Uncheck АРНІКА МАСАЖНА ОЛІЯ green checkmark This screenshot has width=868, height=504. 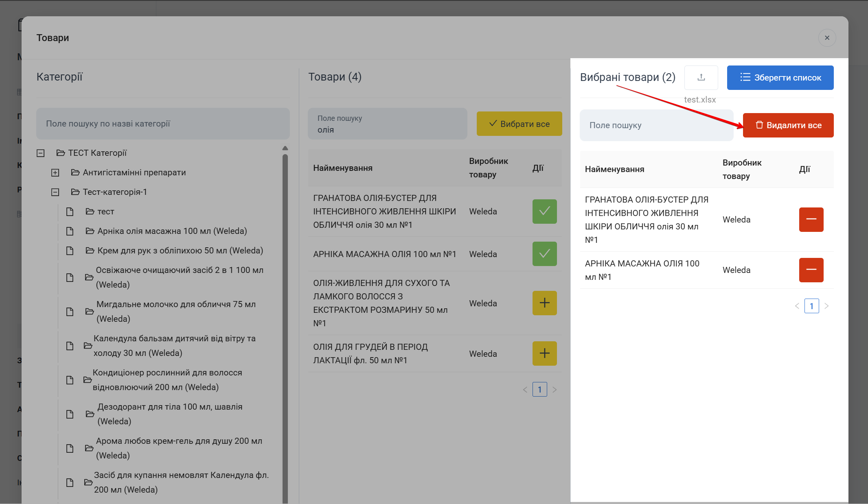544,254
